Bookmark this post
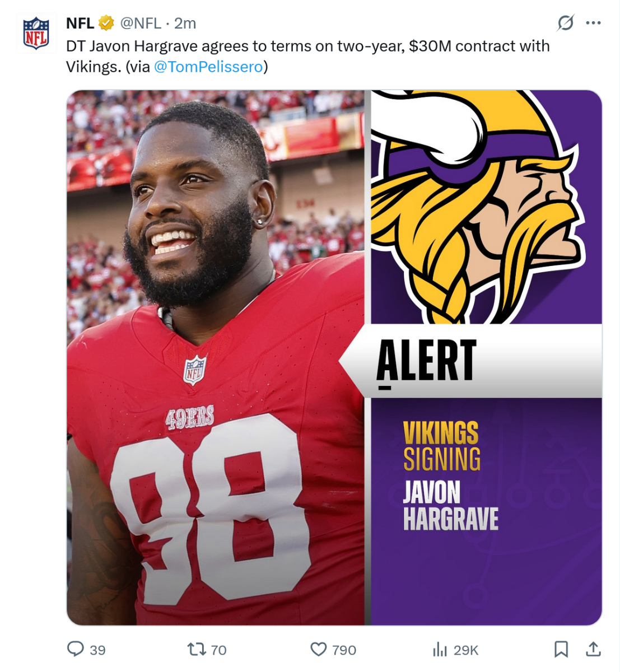This screenshot has width=620, height=672. pos(561,649)
